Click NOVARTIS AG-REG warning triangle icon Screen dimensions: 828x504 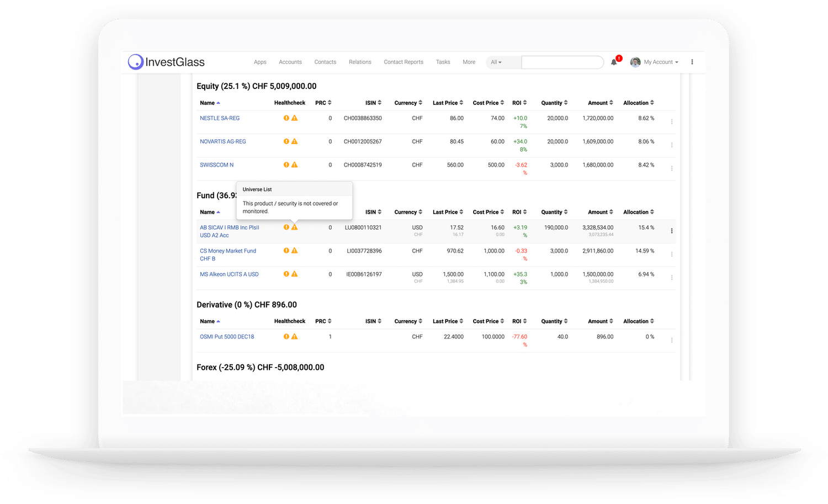295,141
